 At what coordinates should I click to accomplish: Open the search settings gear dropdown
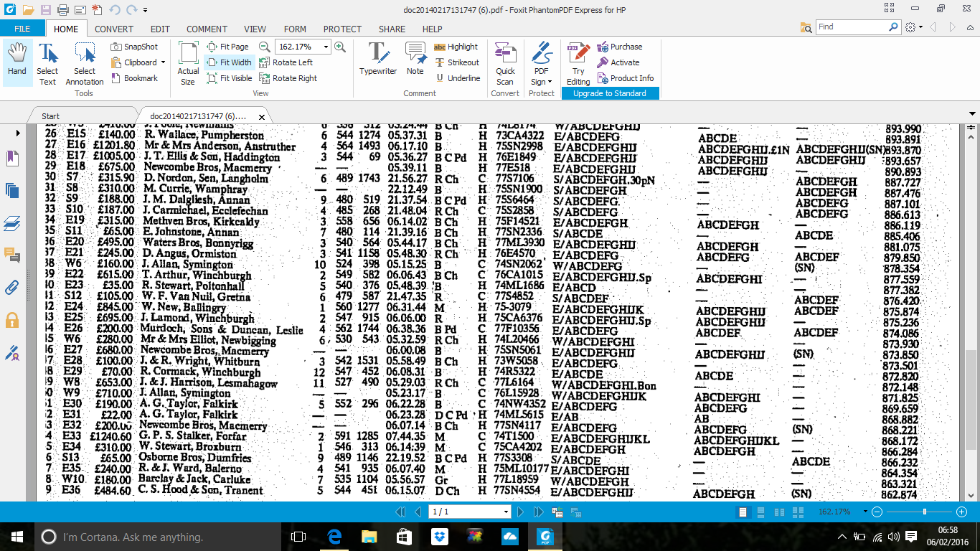pyautogui.click(x=913, y=27)
